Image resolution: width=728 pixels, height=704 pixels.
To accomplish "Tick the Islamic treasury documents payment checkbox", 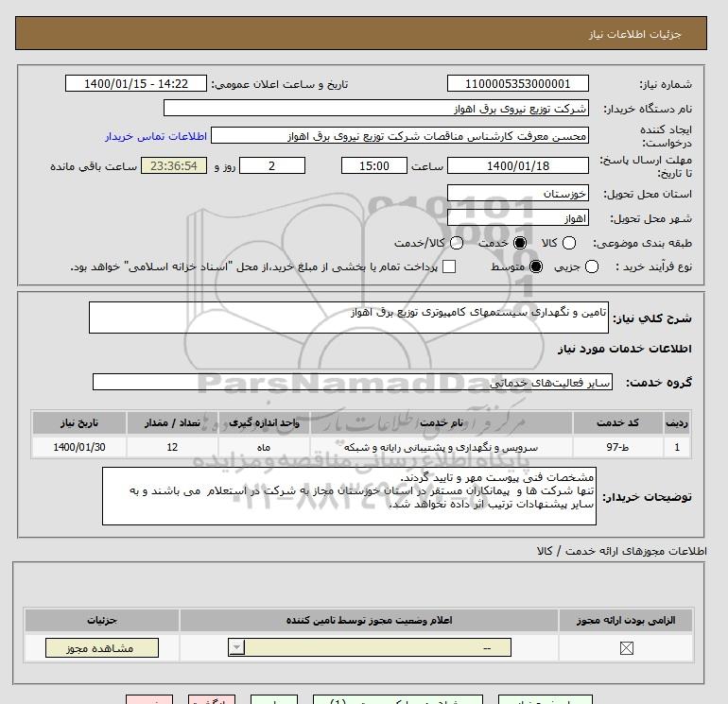I will pos(449,266).
